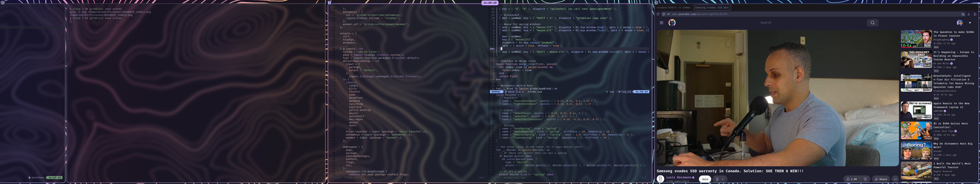Open site permissions icon beside the URL
Screen dimensions: 980x184
668,14
